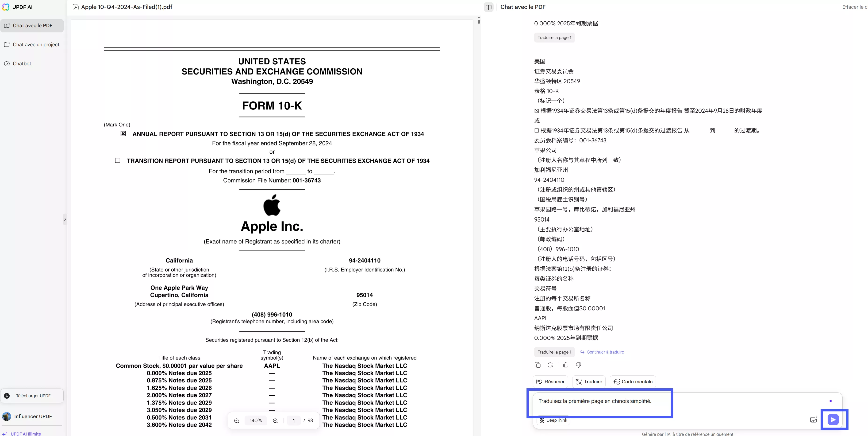This screenshot has height=436, width=868.
Task: Give a thumbs up to the response
Action: pos(566,365)
